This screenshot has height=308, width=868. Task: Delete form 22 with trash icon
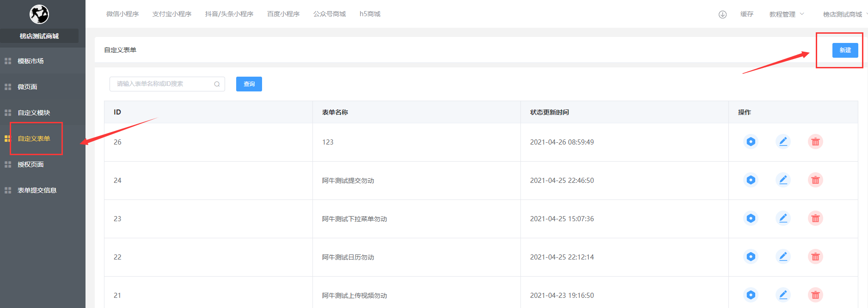815,257
